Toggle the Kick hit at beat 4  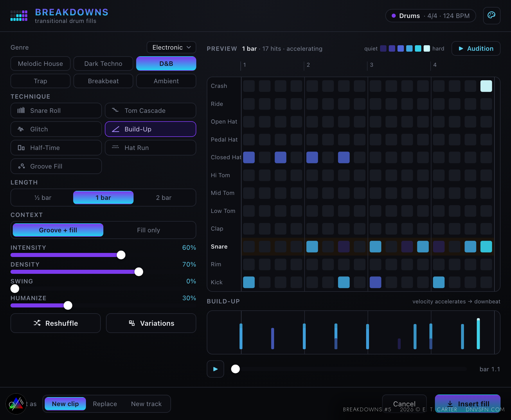click(439, 282)
